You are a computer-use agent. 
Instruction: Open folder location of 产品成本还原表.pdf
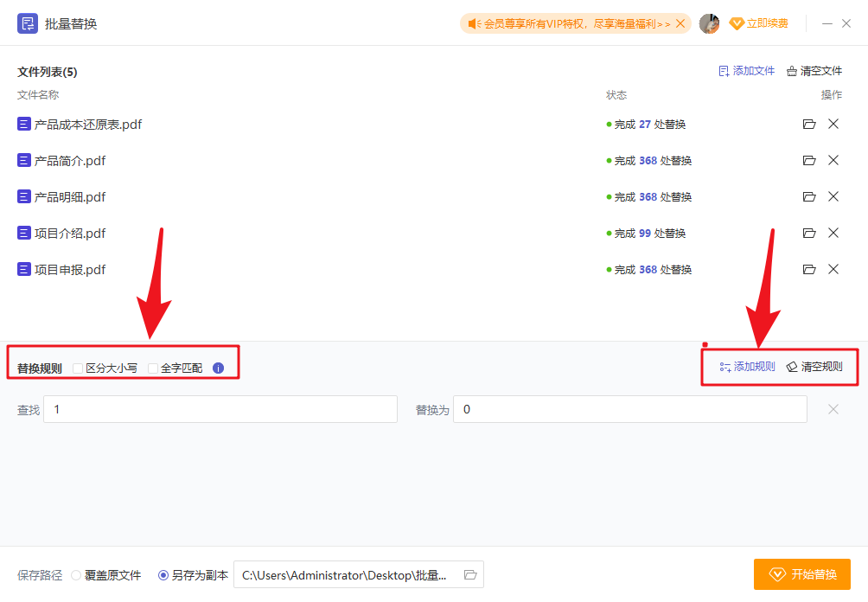pos(809,124)
